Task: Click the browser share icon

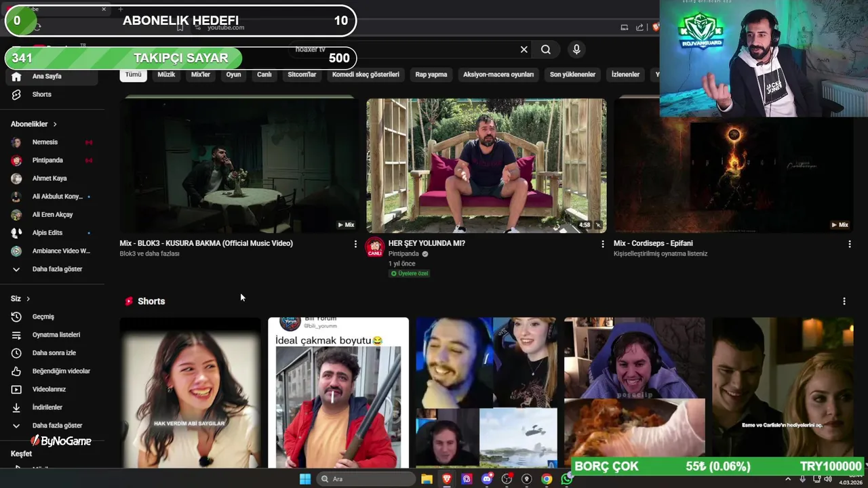Action: click(x=639, y=28)
